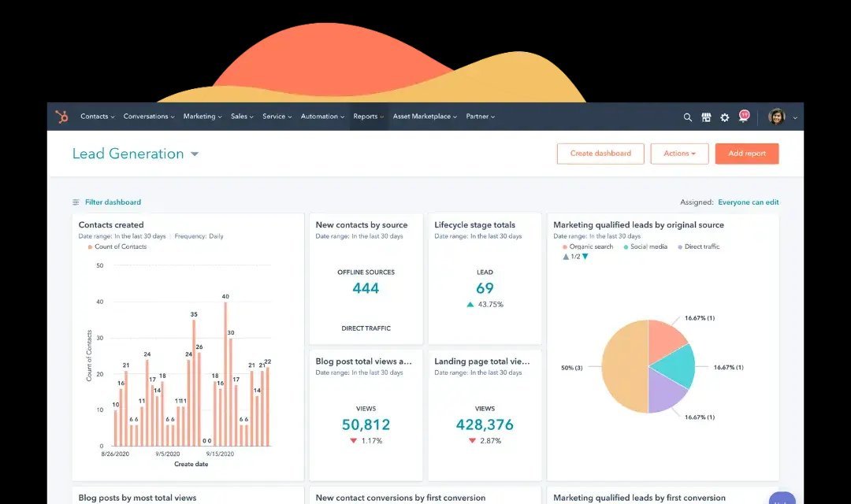Click the Filter dashboard link
Image resolution: width=851 pixels, height=504 pixels.
tap(113, 202)
